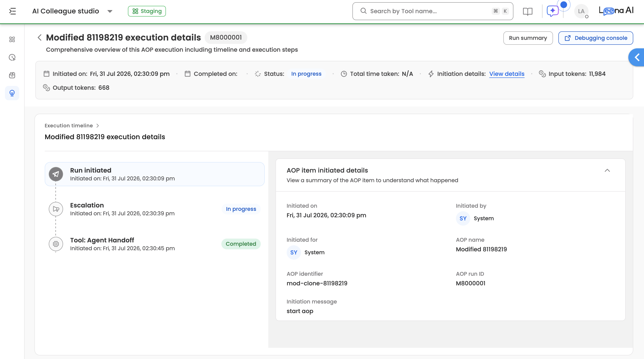
Task: Click the Initiated on calendar icon
Action: tap(46, 74)
